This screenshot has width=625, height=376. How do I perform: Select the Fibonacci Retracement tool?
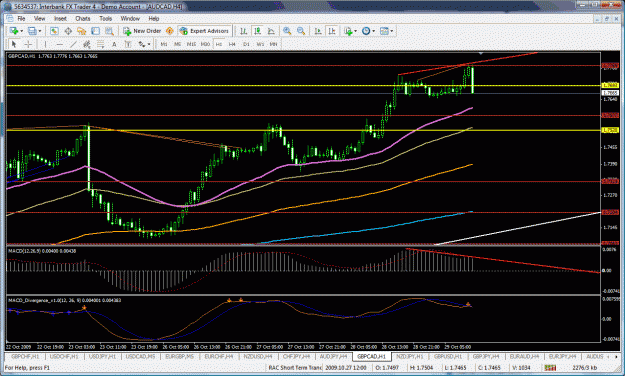coord(100,44)
